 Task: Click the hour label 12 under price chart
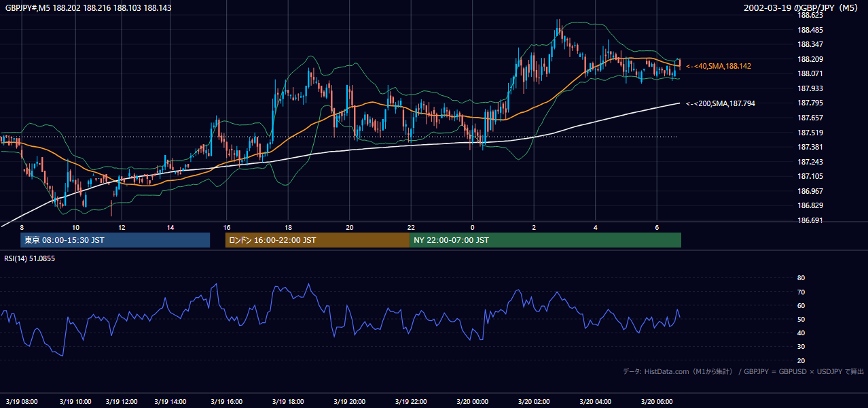[x=122, y=227]
